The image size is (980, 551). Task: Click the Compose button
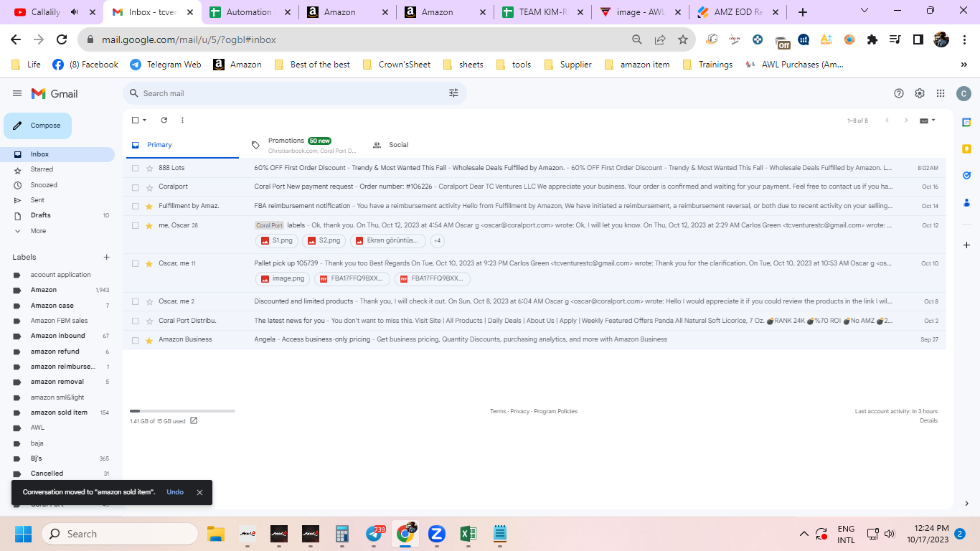tap(37, 126)
